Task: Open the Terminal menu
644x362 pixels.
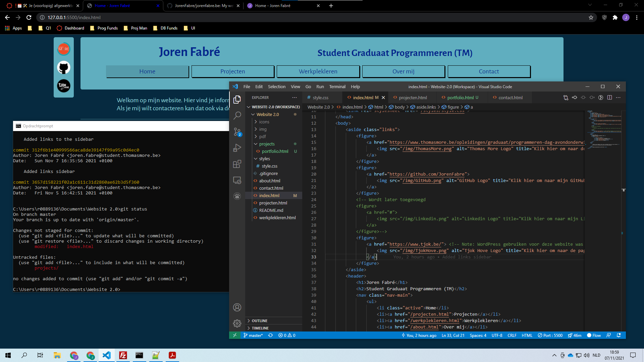Action: tap(337, 86)
